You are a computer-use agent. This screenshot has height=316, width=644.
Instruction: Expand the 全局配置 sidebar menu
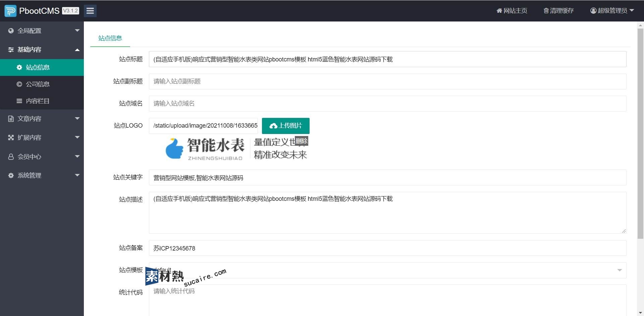tap(42, 31)
